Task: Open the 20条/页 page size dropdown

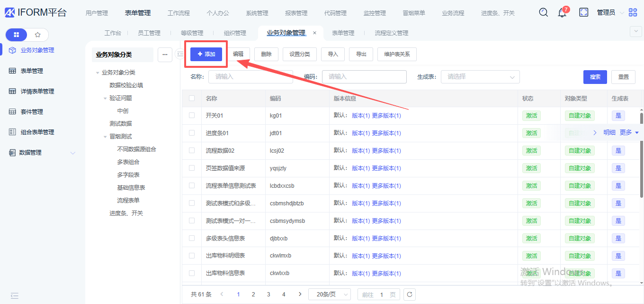Action: pyautogui.click(x=329, y=295)
